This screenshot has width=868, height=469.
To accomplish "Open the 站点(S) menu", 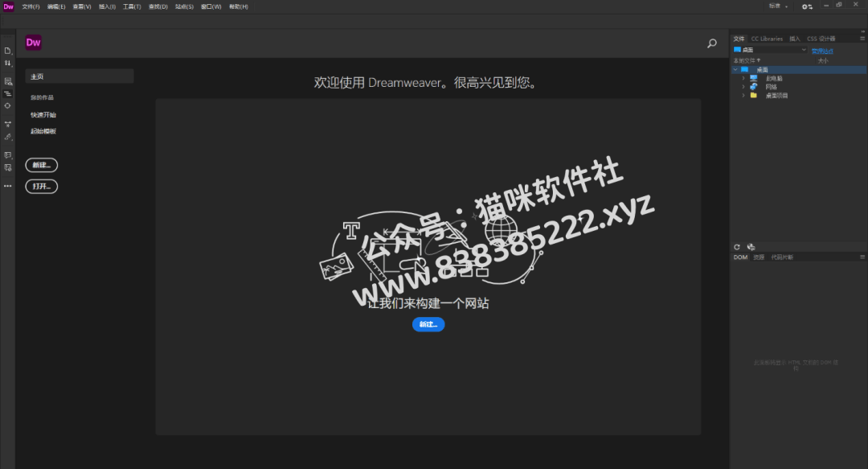I will [184, 6].
